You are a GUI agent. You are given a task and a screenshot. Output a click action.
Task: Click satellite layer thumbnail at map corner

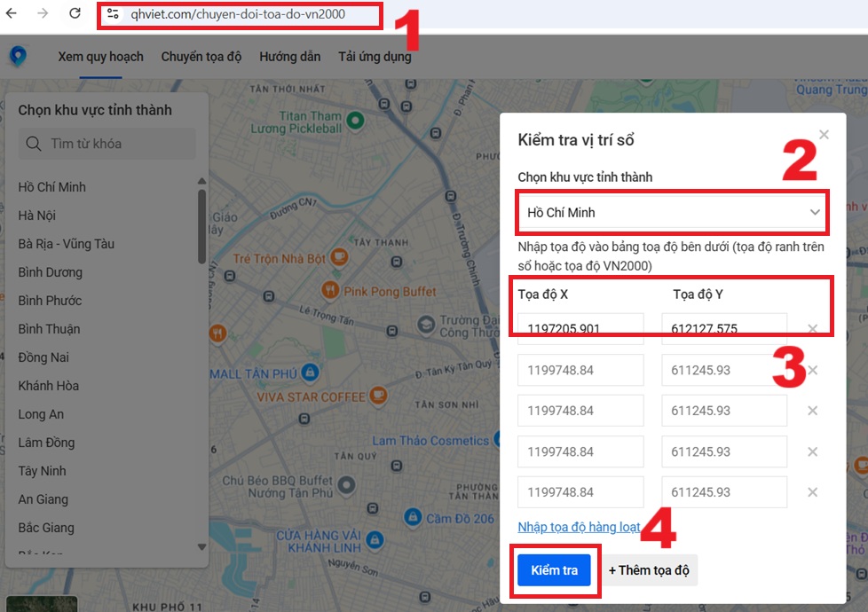[x=42, y=604]
